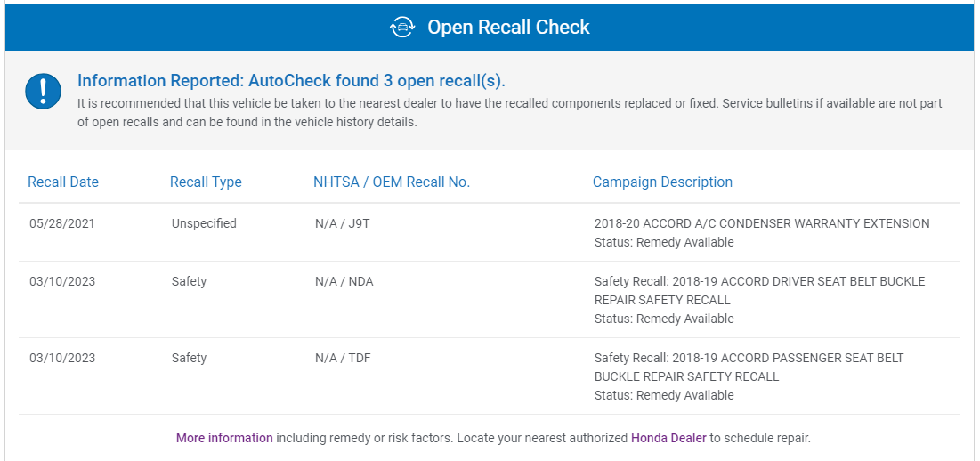This screenshot has width=980, height=461.
Task: Click the dealer recommendation paragraph text
Action: (x=509, y=113)
